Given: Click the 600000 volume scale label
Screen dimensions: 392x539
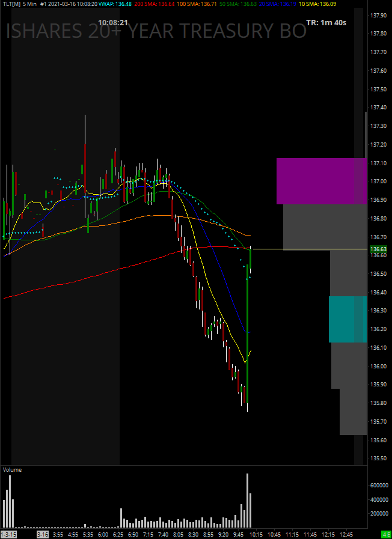Looking at the screenshot, I should click(x=379, y=485).
